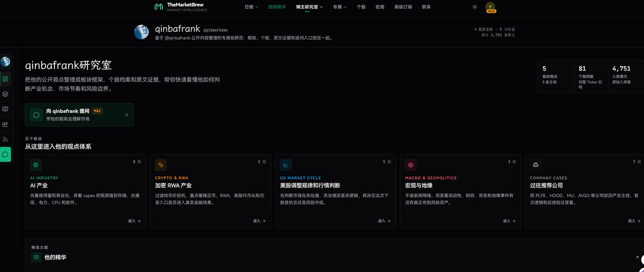Click the 8 组 count on AI 产业 card
644x272 pixels.
click(137, 162)
